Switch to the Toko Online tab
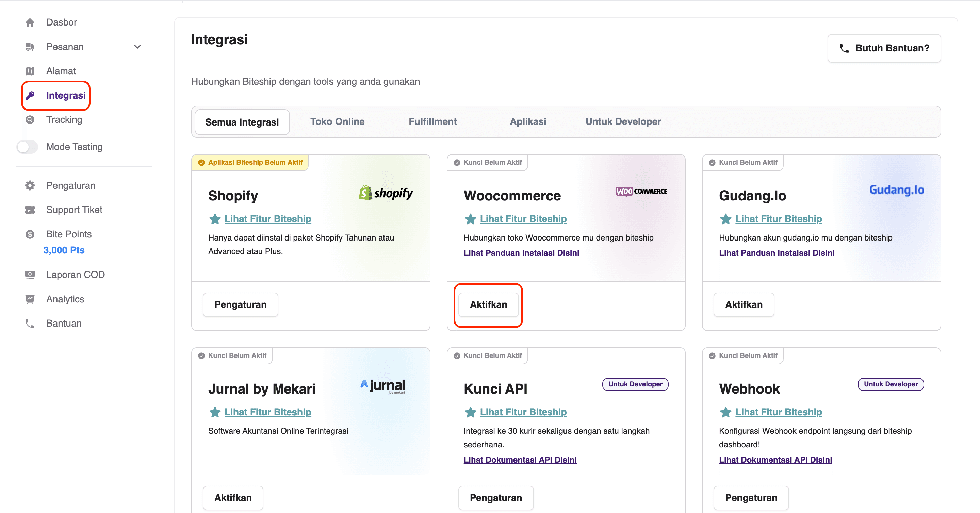Image resolution: width=980 pixels, height=513 pixels. click(337, 122)
